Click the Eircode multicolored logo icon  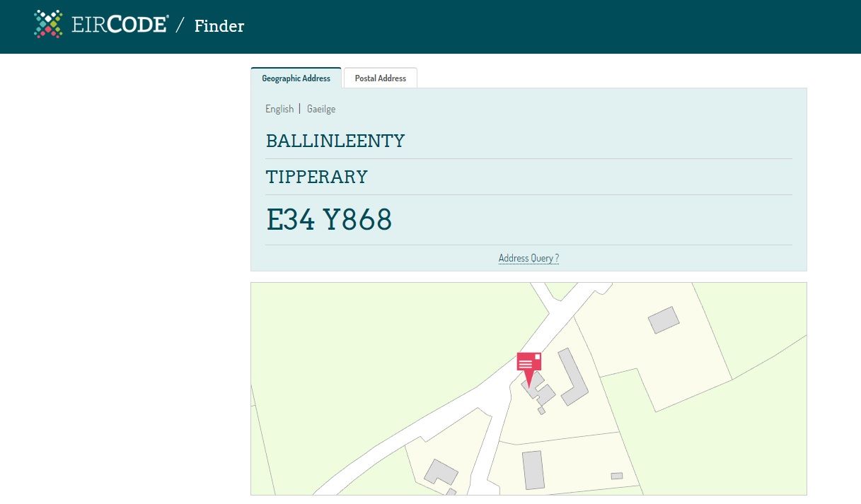click(x=48, y=24)
